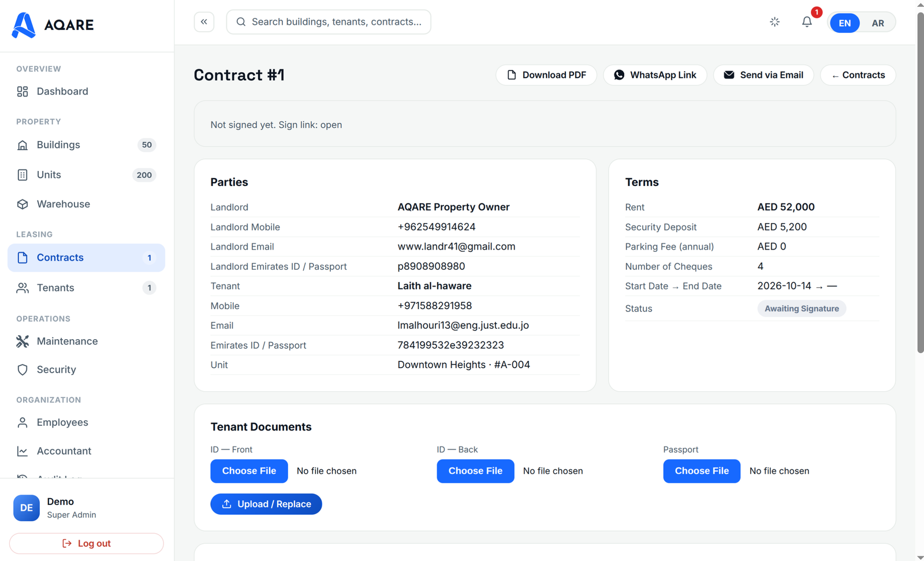The height and width of the screenshot is (561, 924).
Task: Switch language to AR
Action: pyautogui.click(x=878, y=23)
